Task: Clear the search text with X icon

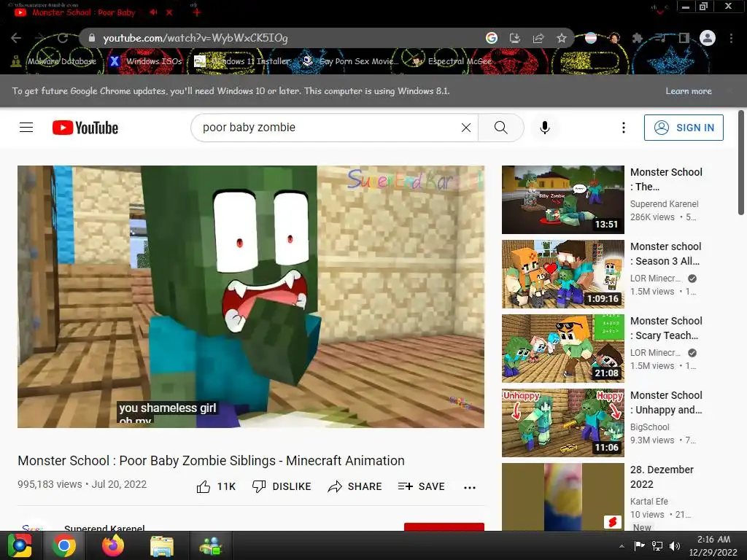Action: pyautogui.click(x=466, y=128)
